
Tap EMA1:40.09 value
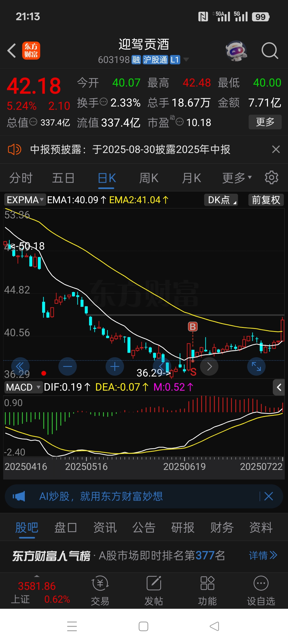click(77, 200)
